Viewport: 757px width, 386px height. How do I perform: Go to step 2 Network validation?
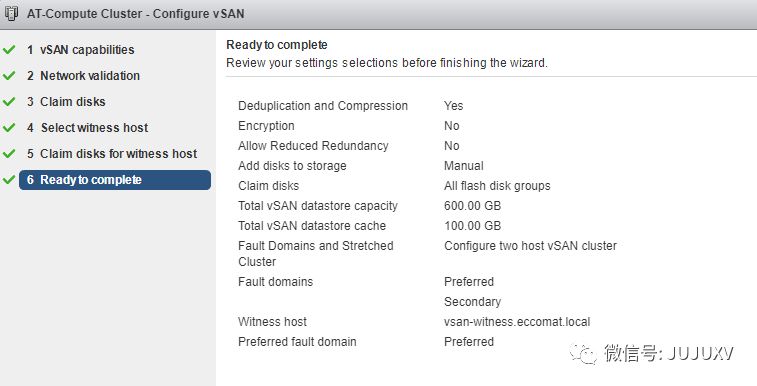83,76
